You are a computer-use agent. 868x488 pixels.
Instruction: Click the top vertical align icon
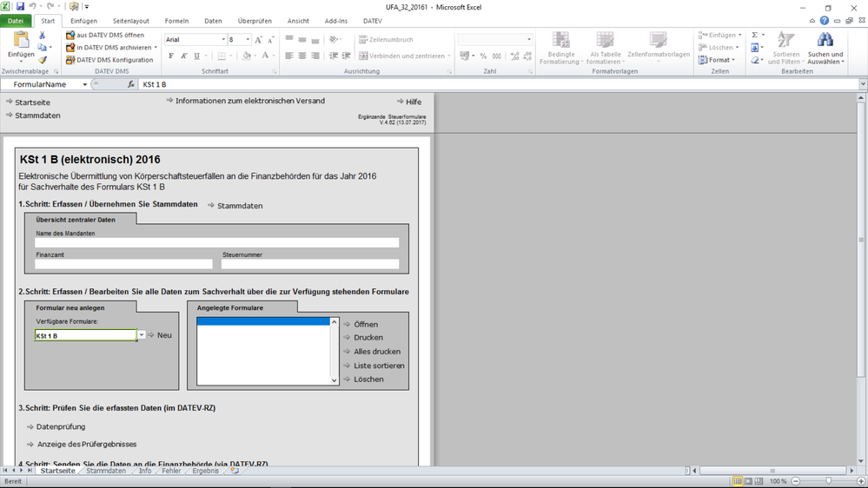point(289,39)
